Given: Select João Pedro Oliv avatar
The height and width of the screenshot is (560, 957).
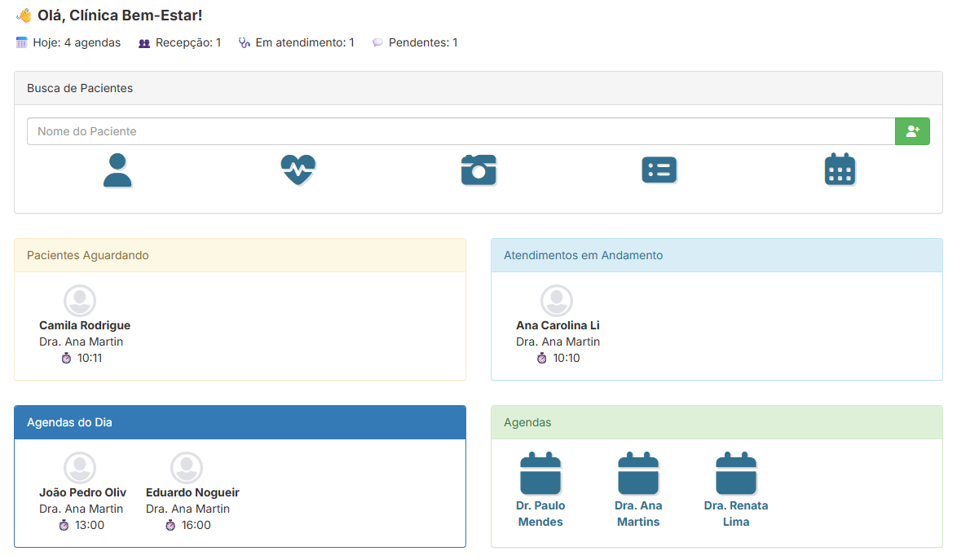Looking at the screenshot, I should pos(80,468).
